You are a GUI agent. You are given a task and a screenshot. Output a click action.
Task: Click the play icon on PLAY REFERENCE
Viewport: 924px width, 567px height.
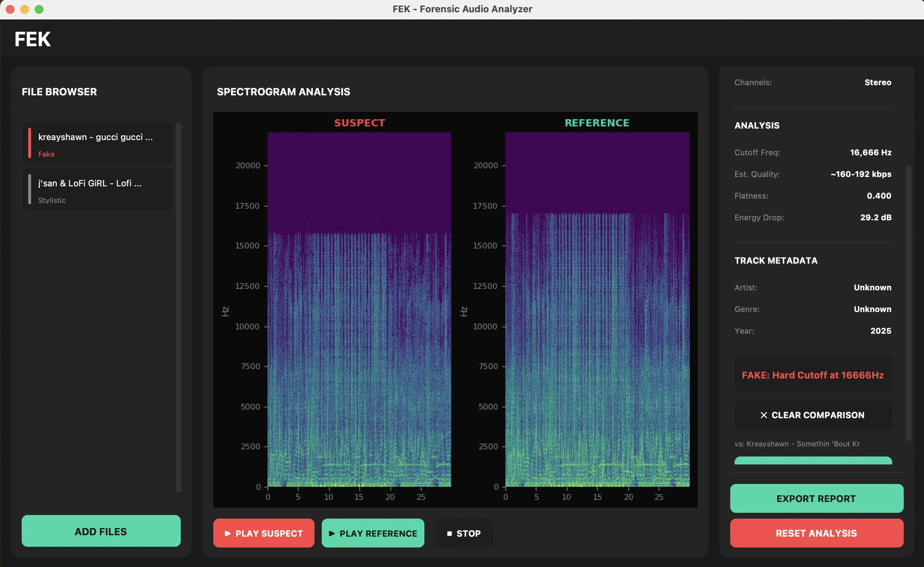point(331,533)
